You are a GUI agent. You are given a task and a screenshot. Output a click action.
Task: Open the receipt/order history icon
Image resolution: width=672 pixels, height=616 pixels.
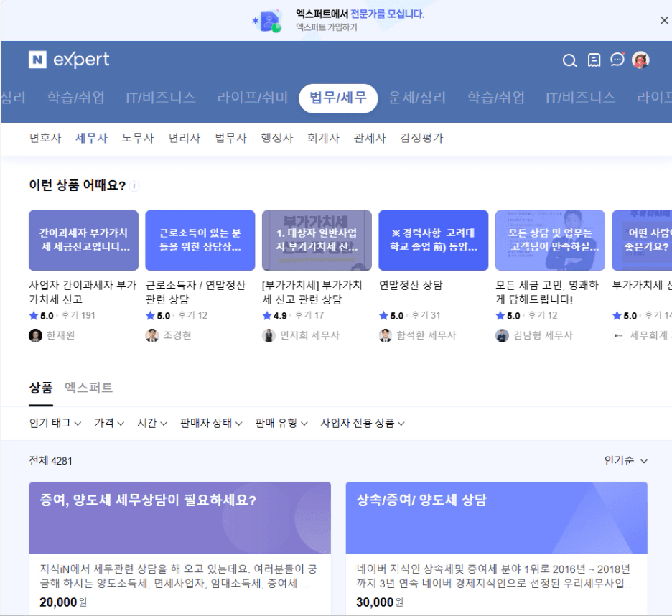pos(594,61)
